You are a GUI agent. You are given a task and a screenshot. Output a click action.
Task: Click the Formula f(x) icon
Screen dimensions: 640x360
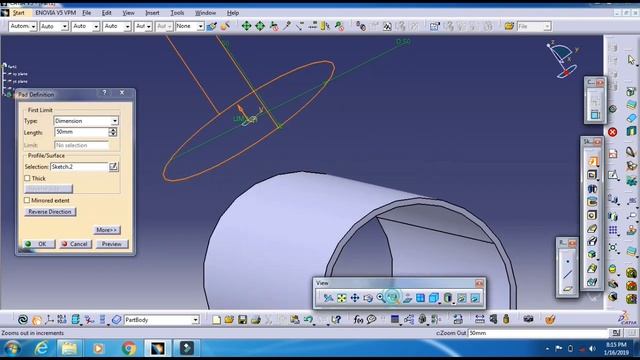[x=358, y=320]
